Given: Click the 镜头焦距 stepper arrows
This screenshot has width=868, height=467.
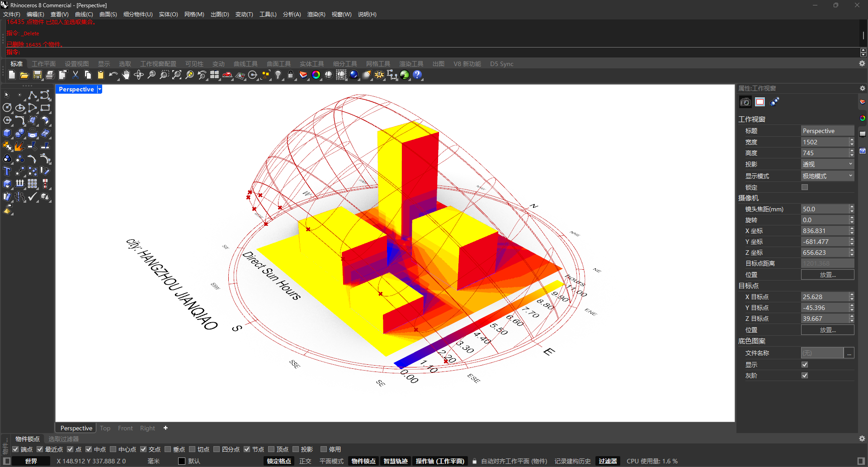Looking at the screenshot, I should (x=852, y=209).
